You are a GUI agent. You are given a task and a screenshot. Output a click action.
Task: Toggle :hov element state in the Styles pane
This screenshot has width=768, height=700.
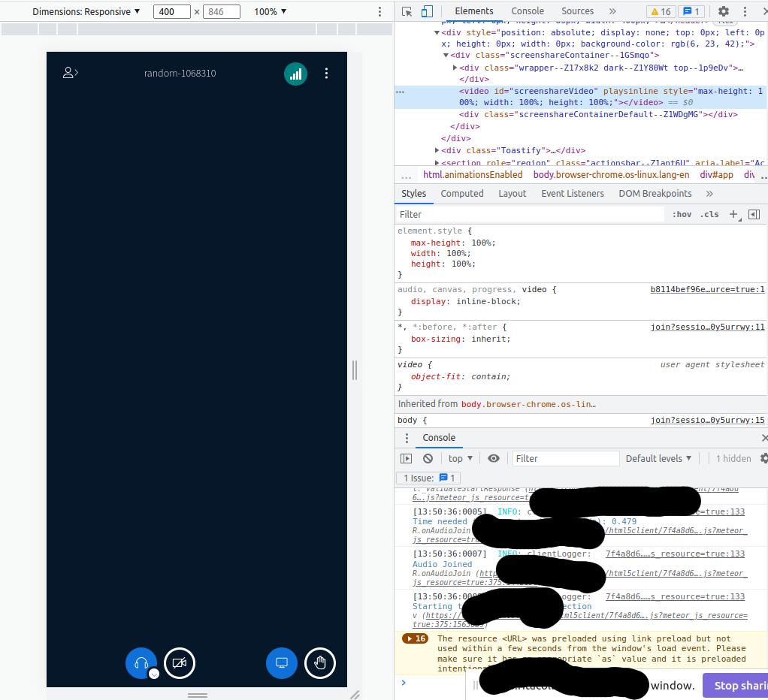[x=681, y=214]
